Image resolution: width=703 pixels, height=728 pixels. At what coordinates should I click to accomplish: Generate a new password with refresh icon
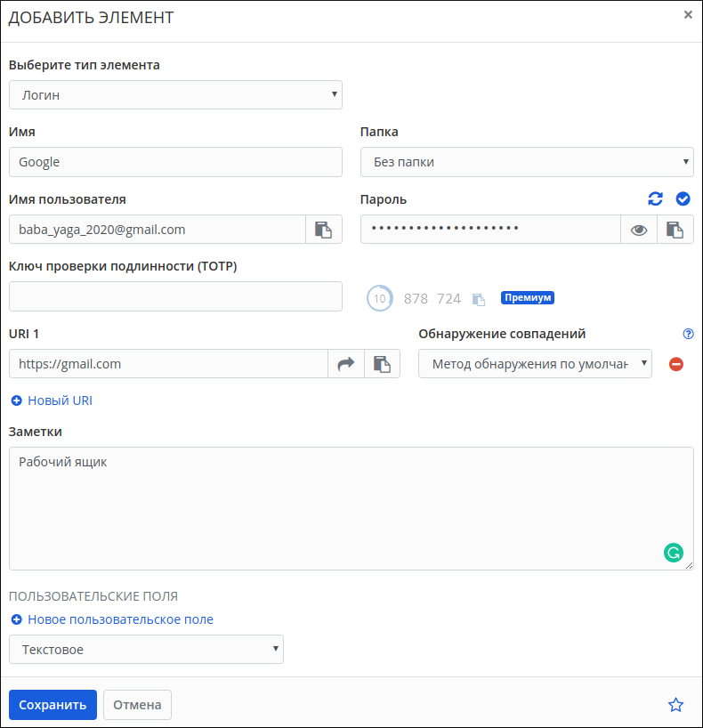(x=656, y=199)
